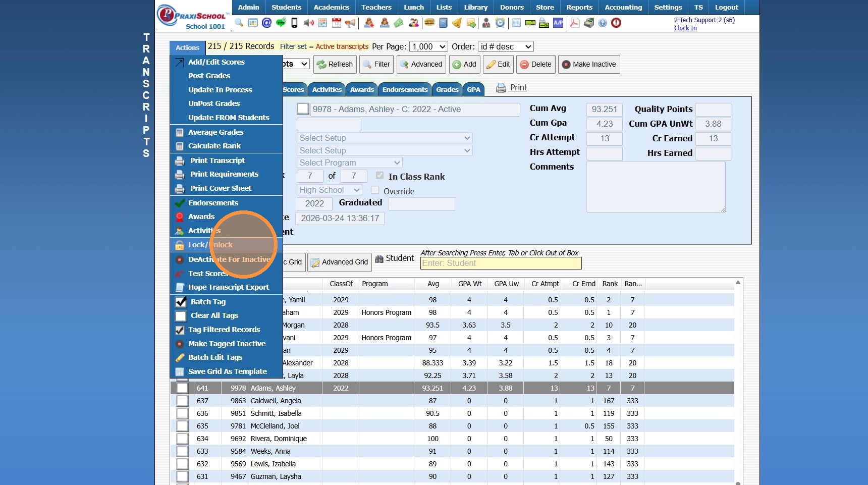Expand the Order dropdown showing id # desc
This screenshot has width=868, height=485.
coord(506,46)
